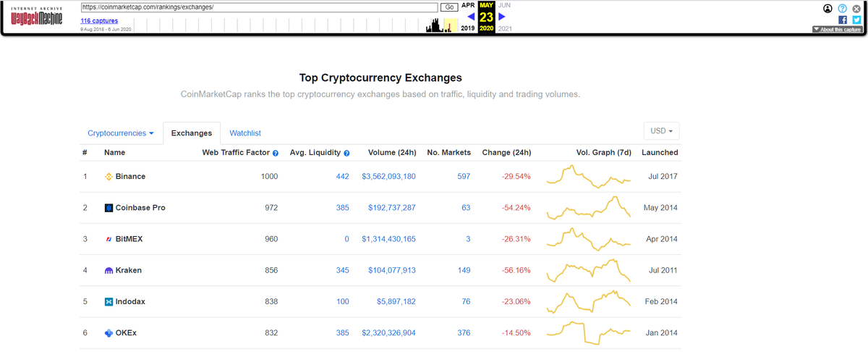Select APR month in Wayback
868x352 pixels.
pyautogui.click(x=469, y=5)
